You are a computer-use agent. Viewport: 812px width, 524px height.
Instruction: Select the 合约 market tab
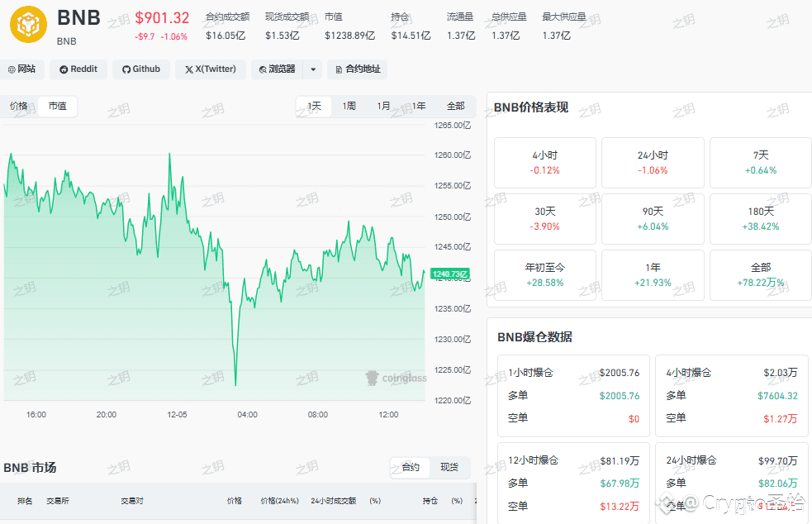click(x=411, y=467)
